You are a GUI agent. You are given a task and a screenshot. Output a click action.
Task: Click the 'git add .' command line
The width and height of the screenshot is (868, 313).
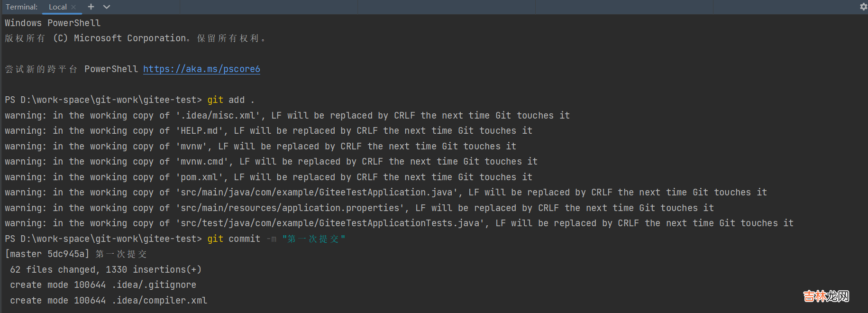(230, 100)
